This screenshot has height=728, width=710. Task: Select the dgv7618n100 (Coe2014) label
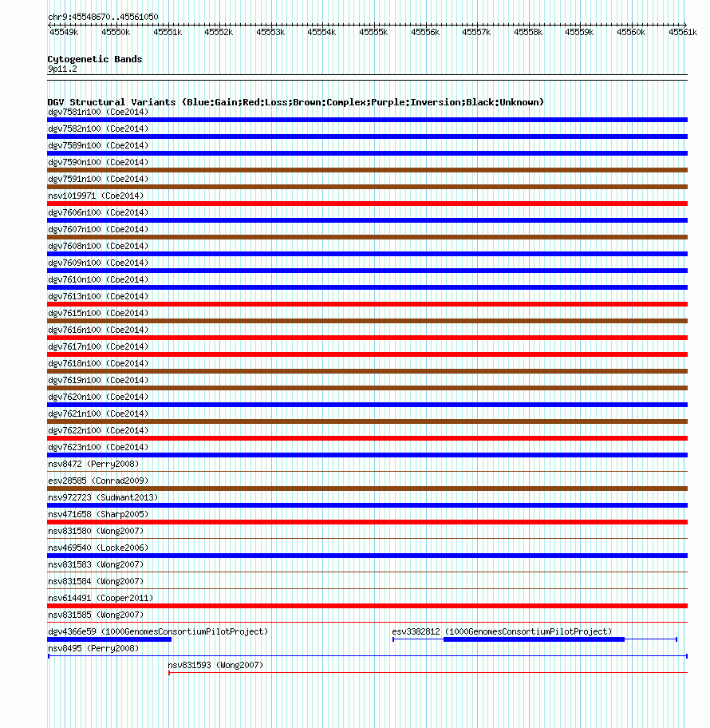(98, 363)
